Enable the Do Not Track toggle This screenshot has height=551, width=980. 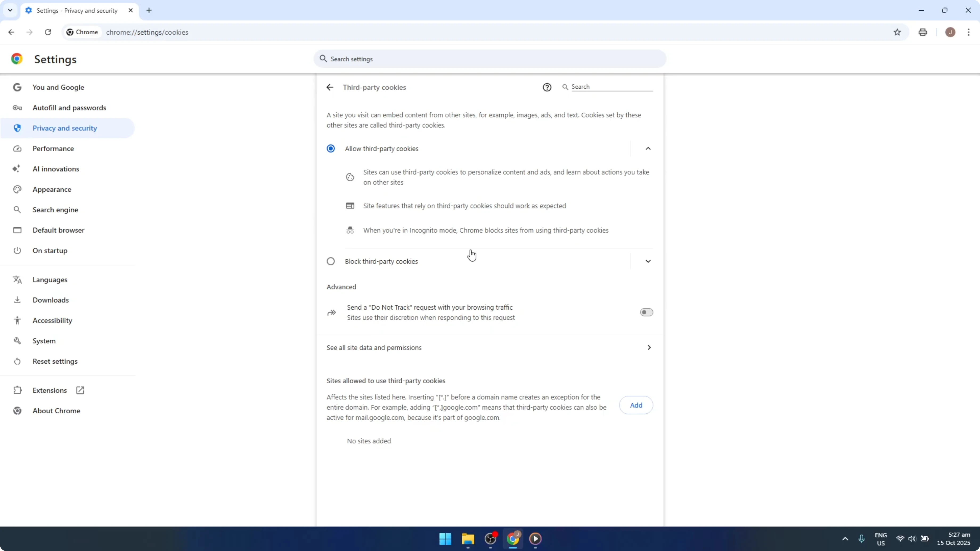(646, 312)
